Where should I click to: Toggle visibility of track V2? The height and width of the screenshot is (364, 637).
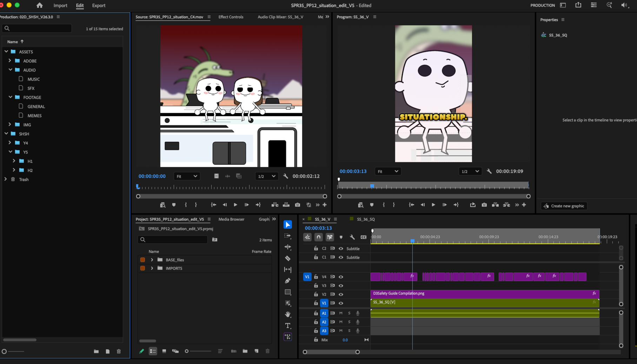pos(341,295)
